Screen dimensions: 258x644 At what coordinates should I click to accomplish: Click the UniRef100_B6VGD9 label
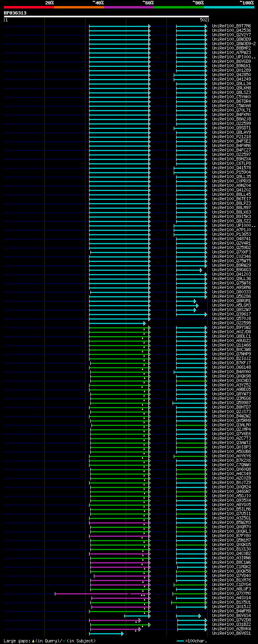231,61
